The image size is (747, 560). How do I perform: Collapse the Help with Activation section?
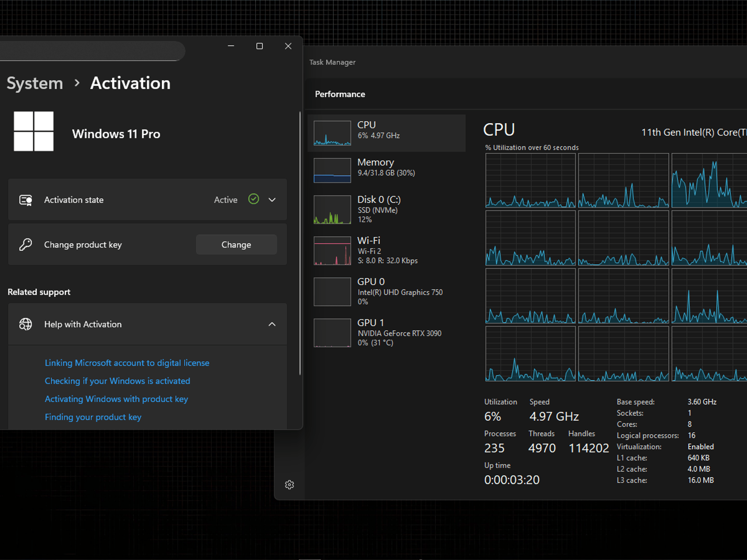coord(272,324)
